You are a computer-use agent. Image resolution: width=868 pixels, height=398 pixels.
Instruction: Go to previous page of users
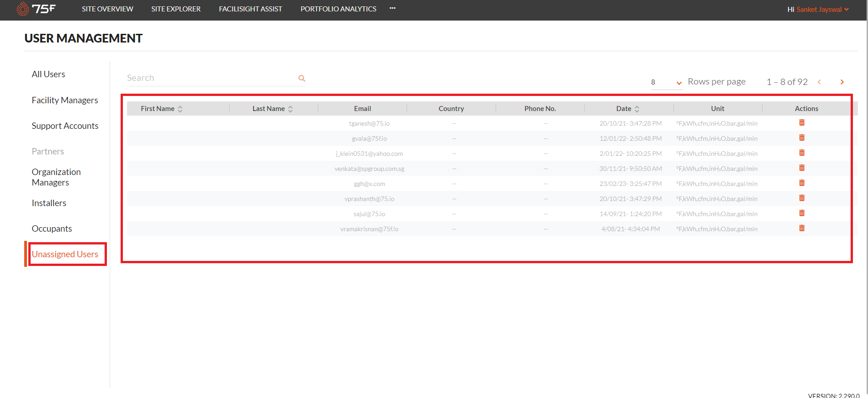tap(819, 82)
